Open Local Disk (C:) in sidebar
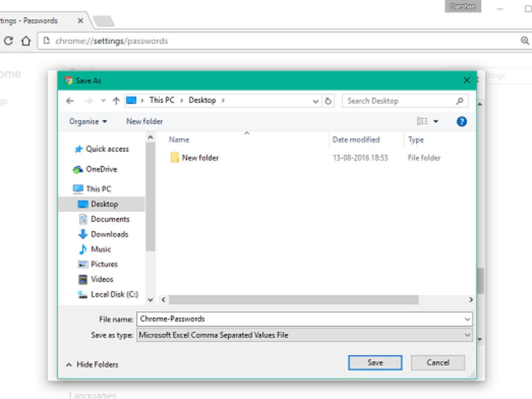This screenshot has width=532, height=399. [x=108, y=294]
